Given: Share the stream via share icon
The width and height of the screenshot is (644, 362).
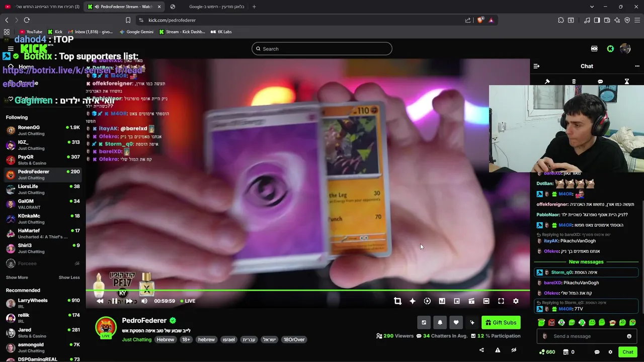Looking at the screenshot, I should coord(481,350).
